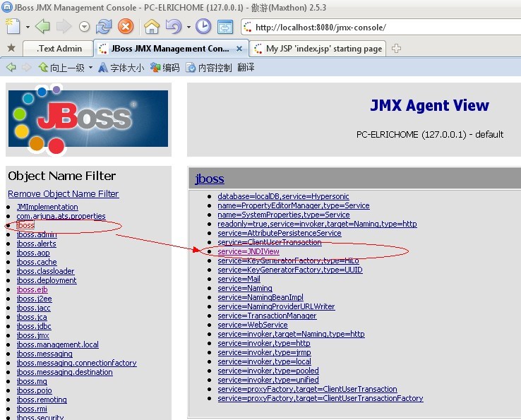Open JMImplementation filter link
This screenshot has height=420, width=521.
coord(47,207)
